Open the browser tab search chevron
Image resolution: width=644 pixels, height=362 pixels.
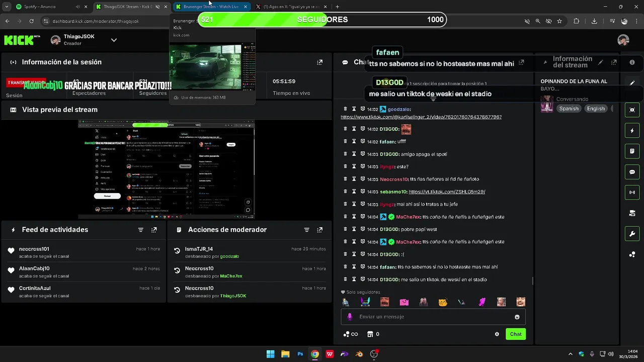coord(7,7)
